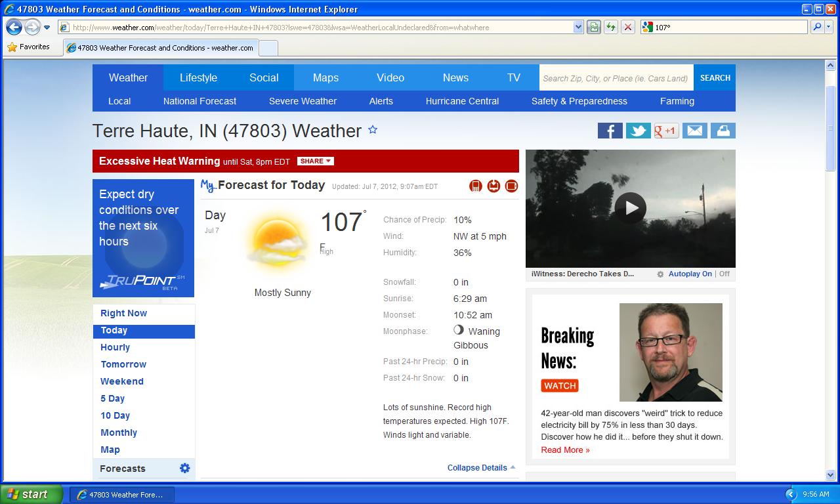
Task: Open the Windows start menu
Action: click(x=31, y=494)
